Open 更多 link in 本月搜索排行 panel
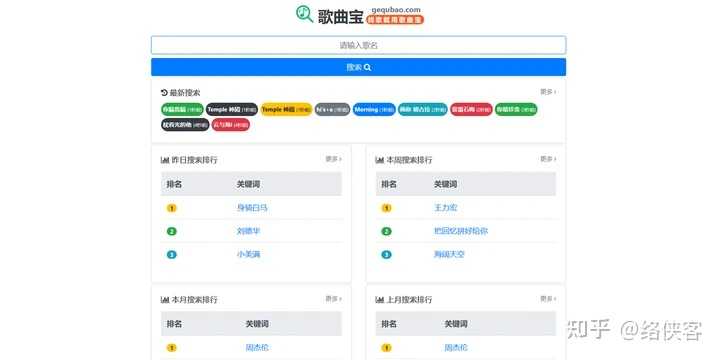This screenshot has height=360, width=720. 334,299
